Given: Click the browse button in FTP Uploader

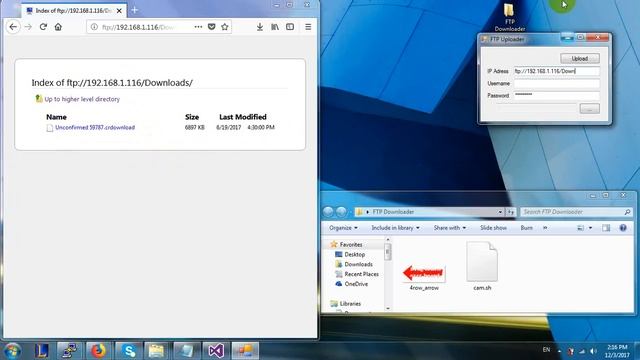Looking at the screenshot, I should pos(589,109).
